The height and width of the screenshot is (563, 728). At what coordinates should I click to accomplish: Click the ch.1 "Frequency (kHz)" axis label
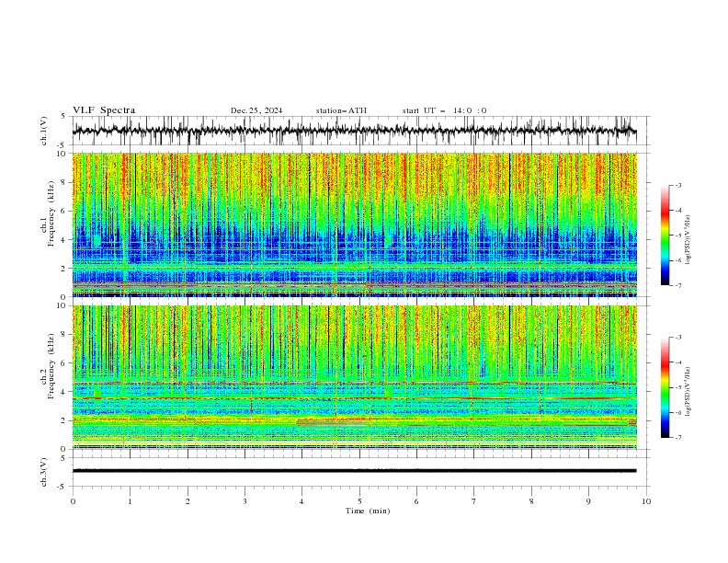(51, 213)
